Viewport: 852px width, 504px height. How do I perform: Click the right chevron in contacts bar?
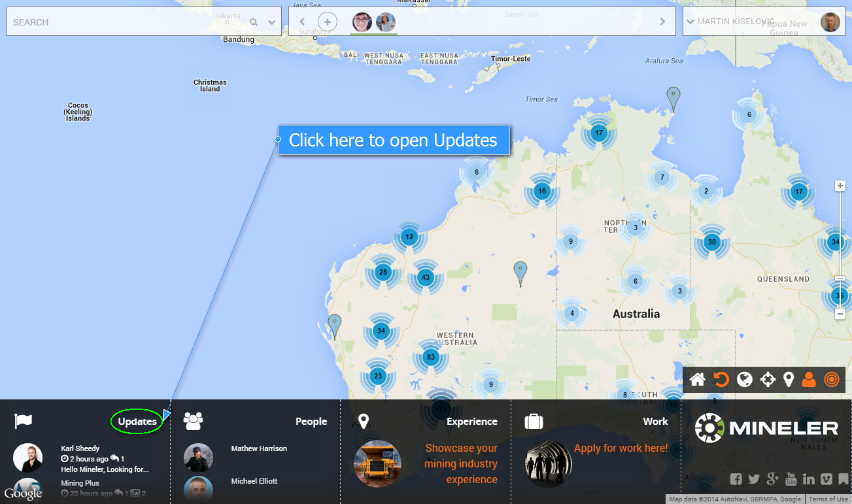[662, 22]
